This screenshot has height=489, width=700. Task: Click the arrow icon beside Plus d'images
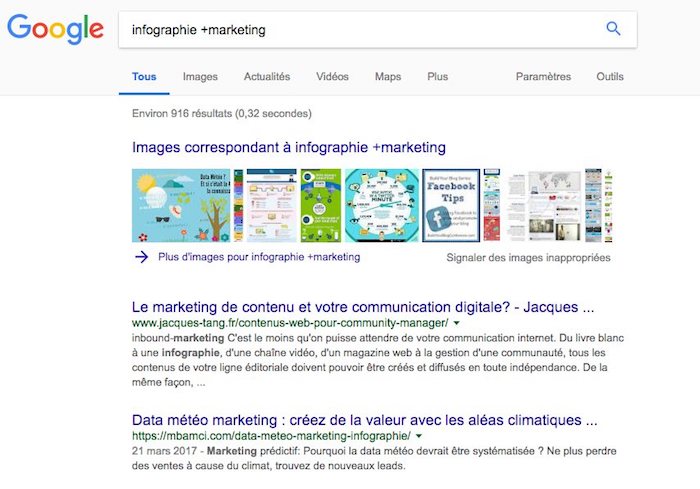pyautogui.click(x=142, y=257)
